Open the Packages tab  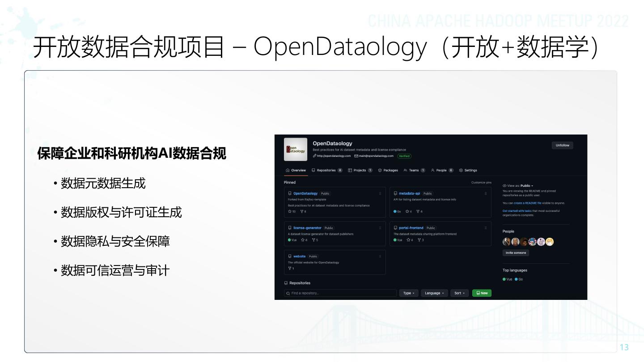[388, 170]
